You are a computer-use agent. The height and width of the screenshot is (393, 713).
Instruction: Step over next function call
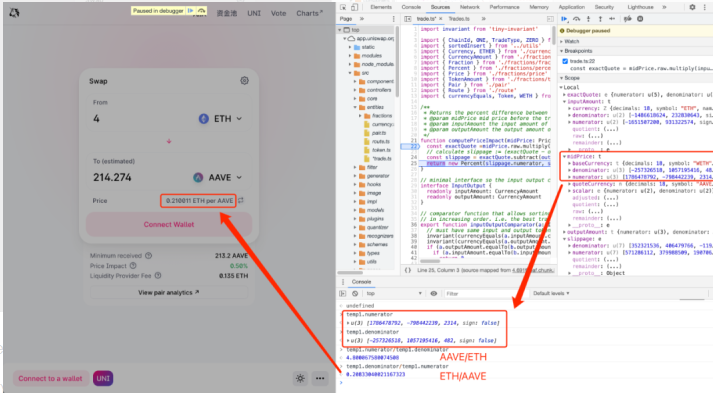(x=577, y=19)
